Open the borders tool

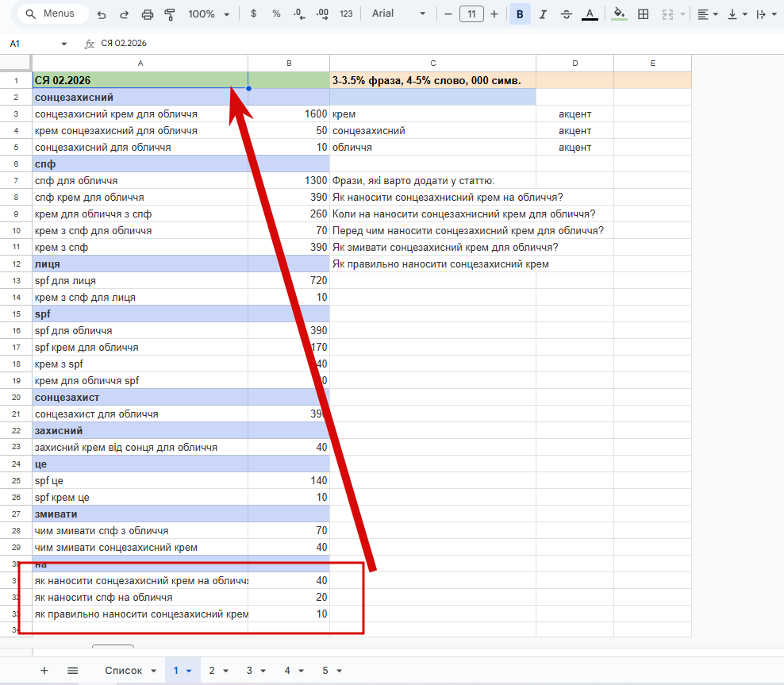(644, 14)
